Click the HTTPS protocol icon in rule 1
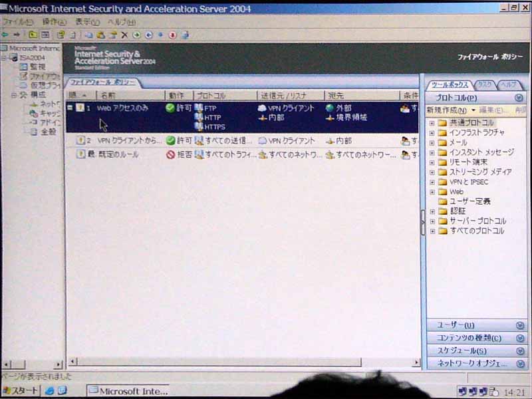Viewport: 532px width, 399px height. click(199, 126)
